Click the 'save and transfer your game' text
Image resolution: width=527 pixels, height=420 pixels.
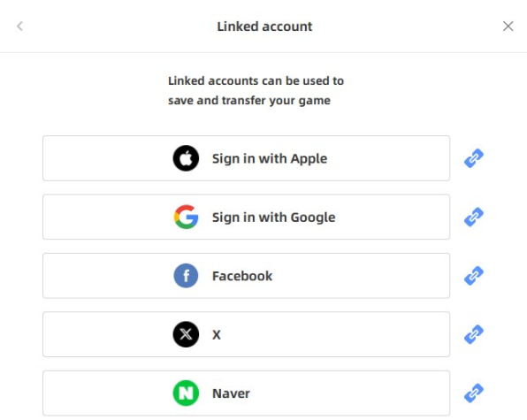(x=249, y=101)
